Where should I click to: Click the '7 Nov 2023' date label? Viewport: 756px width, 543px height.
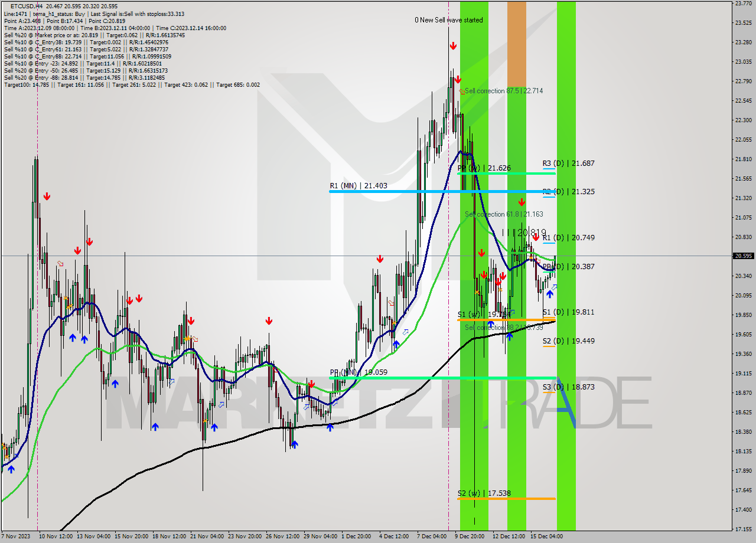click(15, 537)
